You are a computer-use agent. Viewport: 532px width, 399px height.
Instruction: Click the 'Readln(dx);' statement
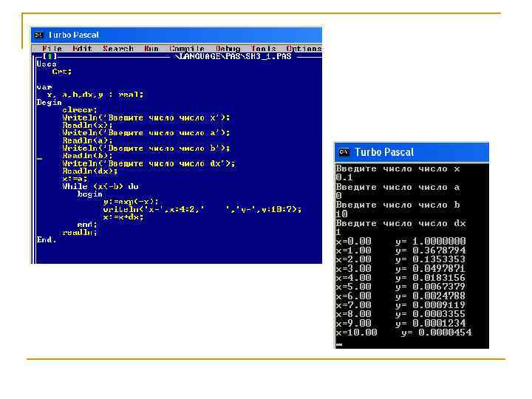coord(90,171)
